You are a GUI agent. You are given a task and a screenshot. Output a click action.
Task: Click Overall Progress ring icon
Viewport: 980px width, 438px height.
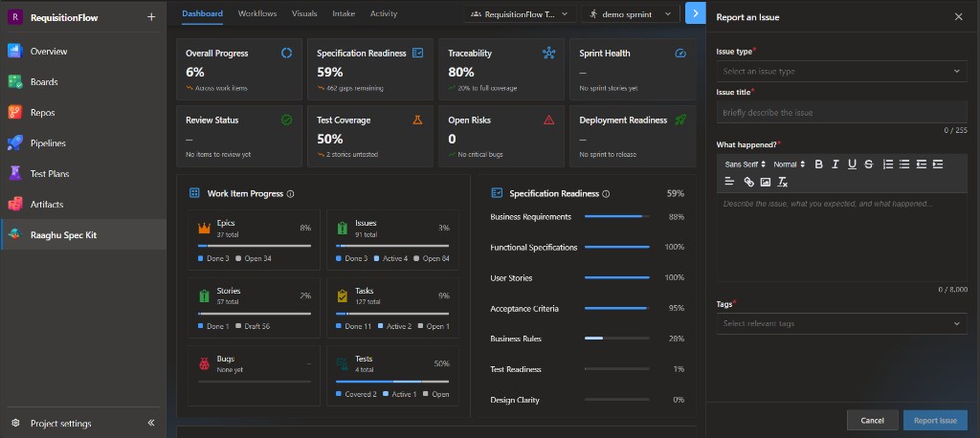click(x=286, y=54)
